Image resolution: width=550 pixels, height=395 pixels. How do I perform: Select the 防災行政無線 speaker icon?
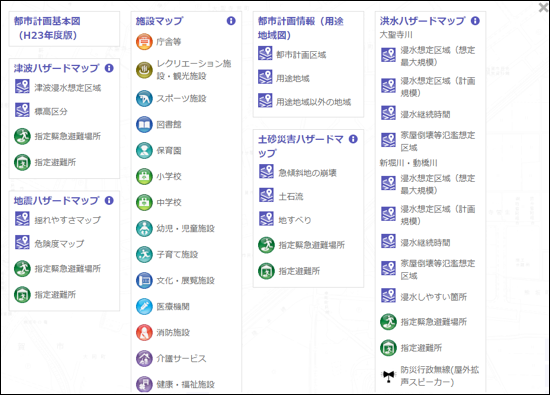388,376
